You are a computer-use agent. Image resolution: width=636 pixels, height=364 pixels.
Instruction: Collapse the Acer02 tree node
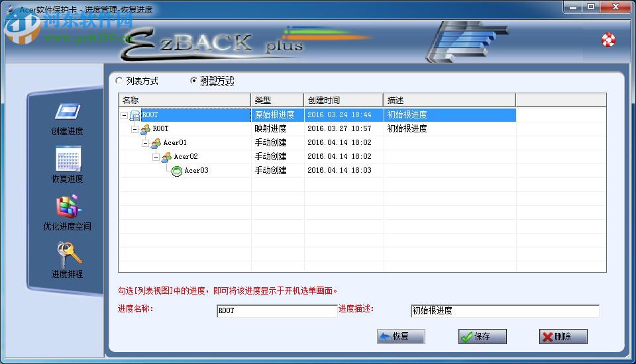pos(156,157)
